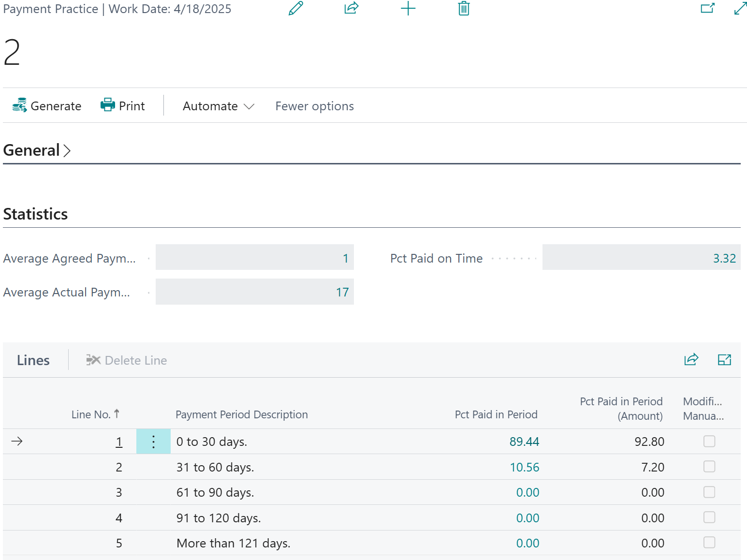Viewport: 747px width, 560px height.
Task: Click the plus icon to create new record
Action: point(408,8)
